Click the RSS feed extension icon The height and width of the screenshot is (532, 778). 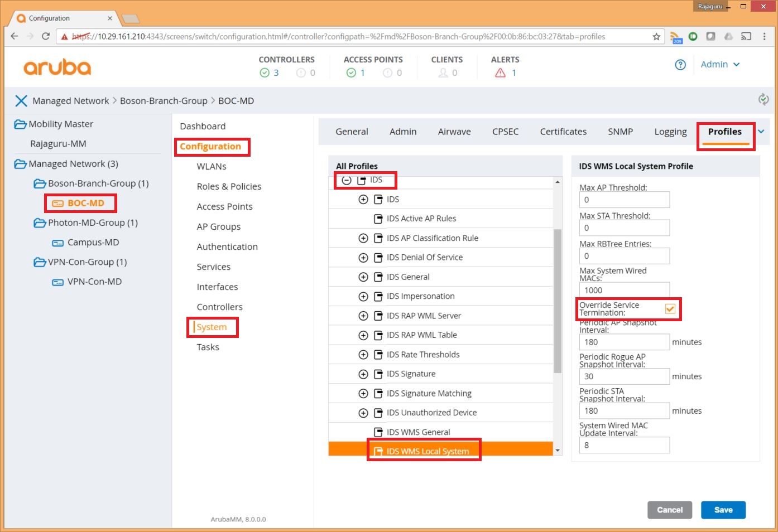click(x=676, y=37)
